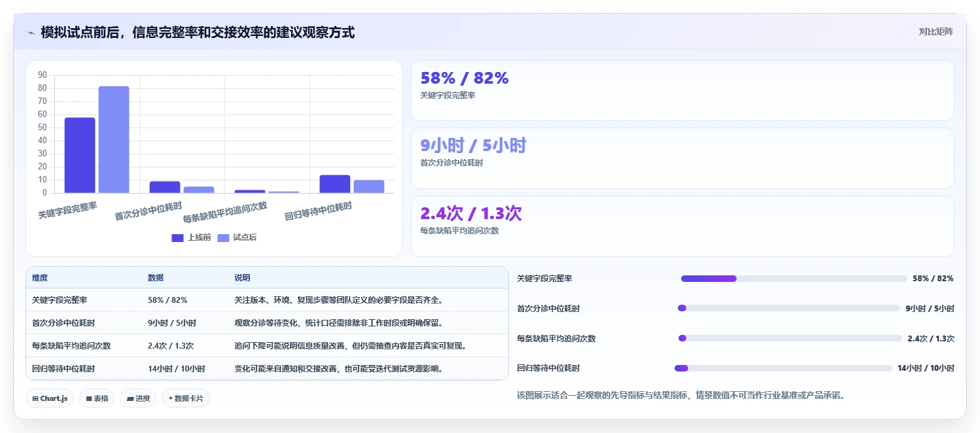Click the footnote beginning with 该图展示适合一起观察
Viewport: 980px width, 433px height.
(x=680, y=395)
